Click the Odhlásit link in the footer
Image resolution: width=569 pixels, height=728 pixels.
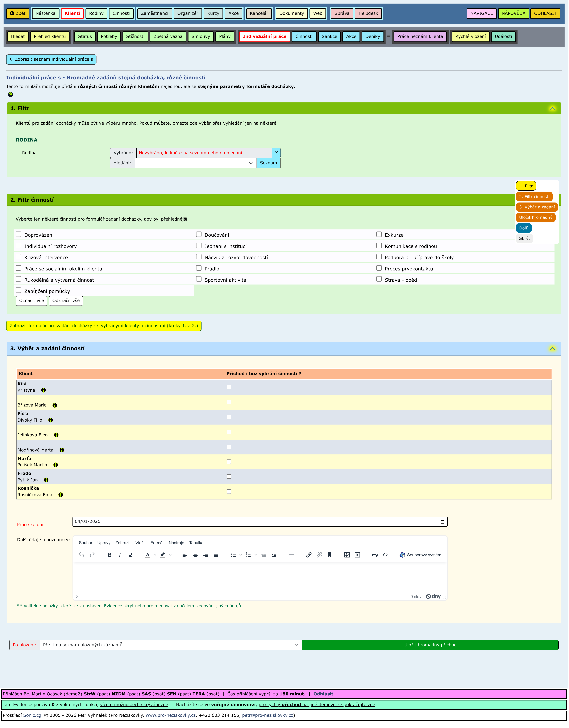click(x=323, y=694)
